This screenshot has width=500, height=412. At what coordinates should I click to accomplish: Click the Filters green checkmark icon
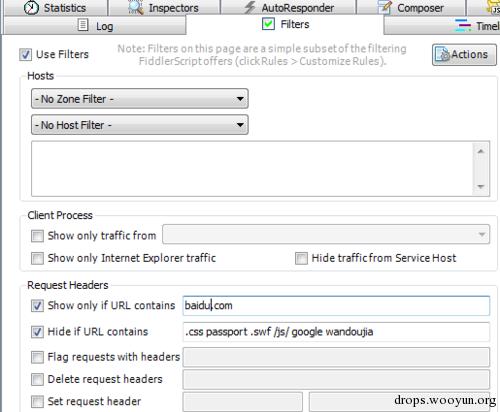click(x=268, y=24)
